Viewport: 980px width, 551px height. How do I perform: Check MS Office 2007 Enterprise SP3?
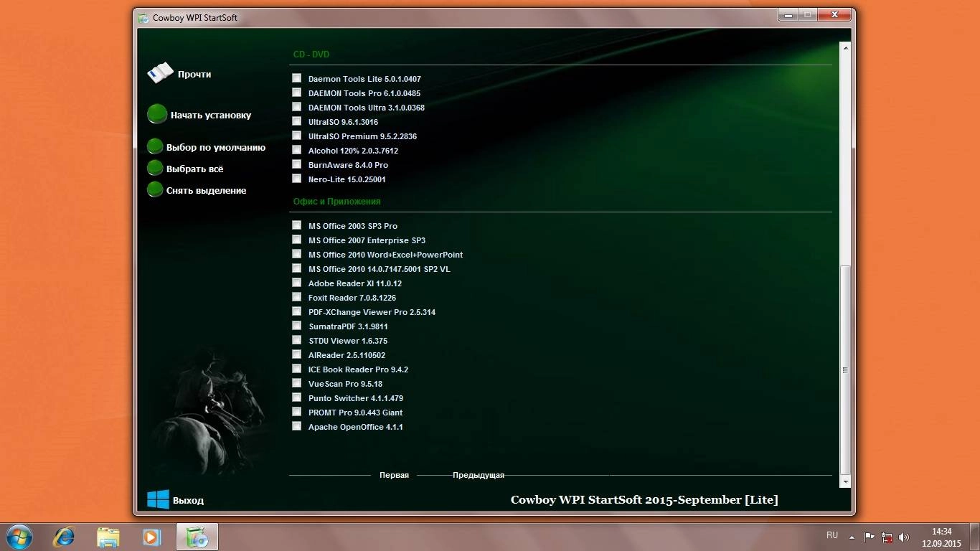pyautogui.click(x=296, y=240)
